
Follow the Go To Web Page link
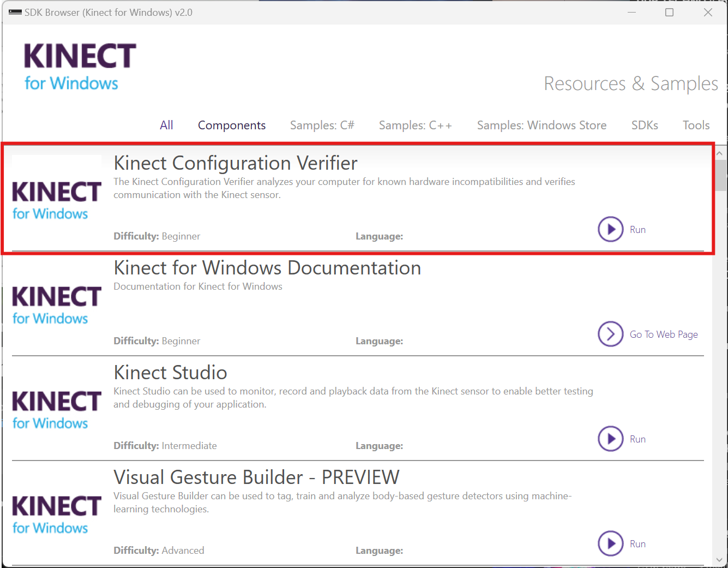point(664,334)
